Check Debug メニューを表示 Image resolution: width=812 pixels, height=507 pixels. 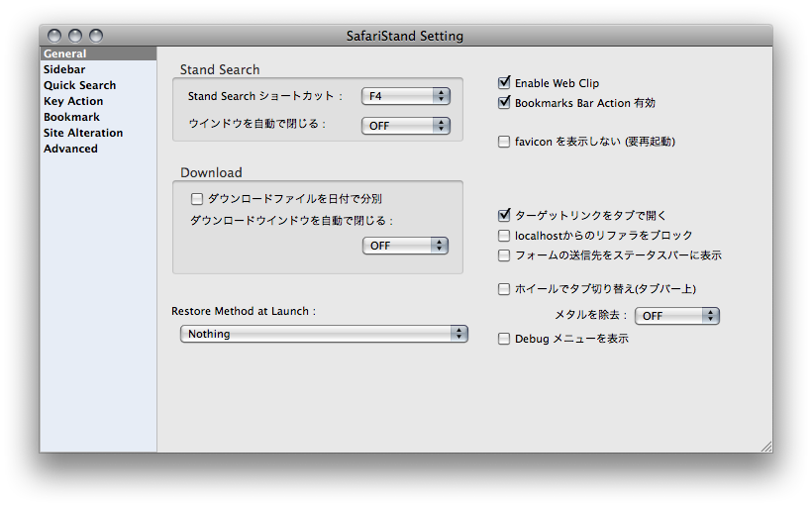click(504, 339)
